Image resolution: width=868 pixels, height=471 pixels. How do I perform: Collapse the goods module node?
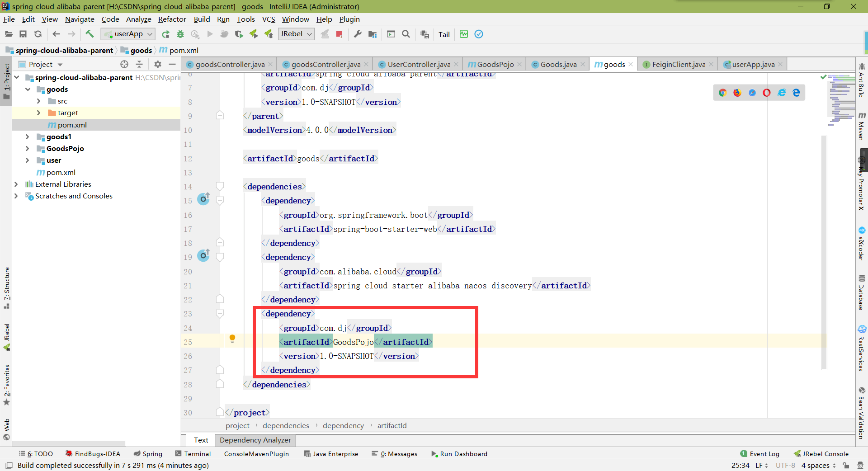[28, 89]
